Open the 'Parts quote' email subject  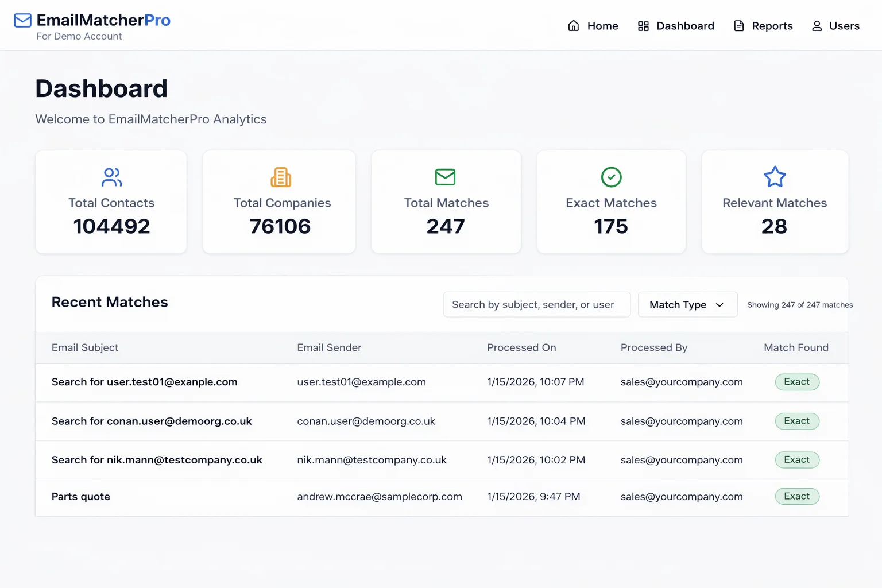[81, 497]
